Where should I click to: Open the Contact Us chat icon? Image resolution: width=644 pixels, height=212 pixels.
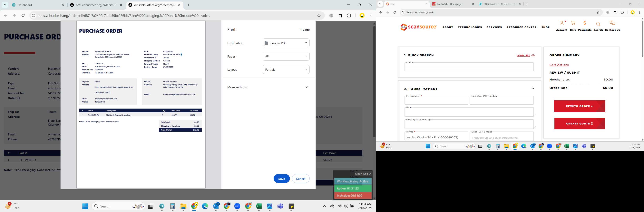pyautogui.click(x=612, y=23)
